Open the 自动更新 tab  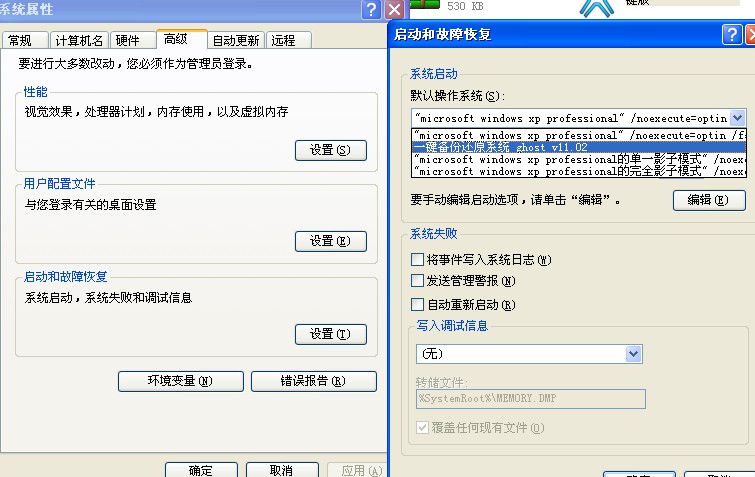(236, 40)
